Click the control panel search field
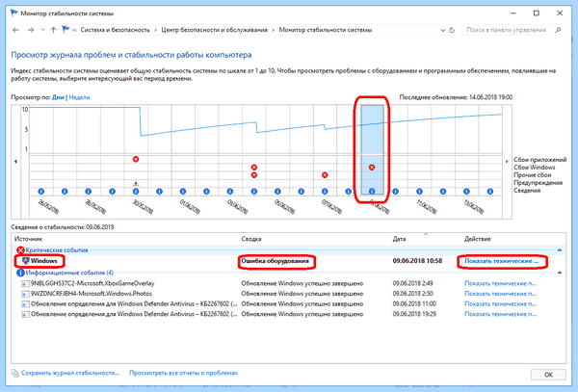The height and width of the screenshot is (392, 578). pyautogui.click(x=509, y=30)
